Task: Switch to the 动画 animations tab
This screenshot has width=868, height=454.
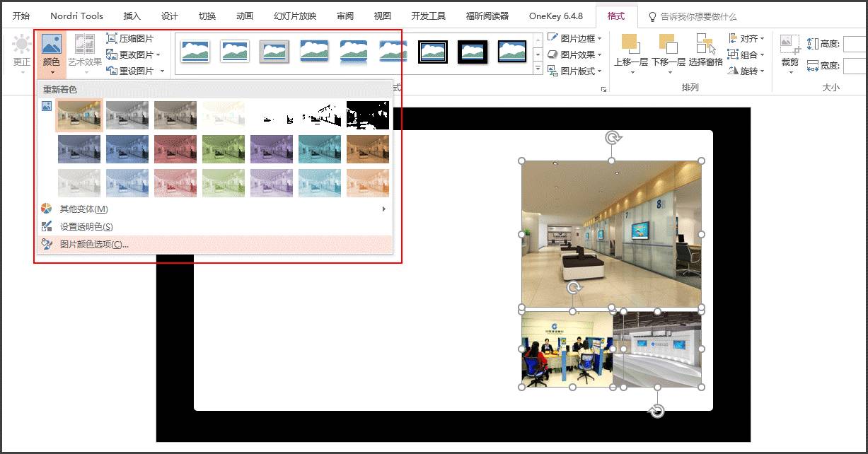Action: [245, 16]
